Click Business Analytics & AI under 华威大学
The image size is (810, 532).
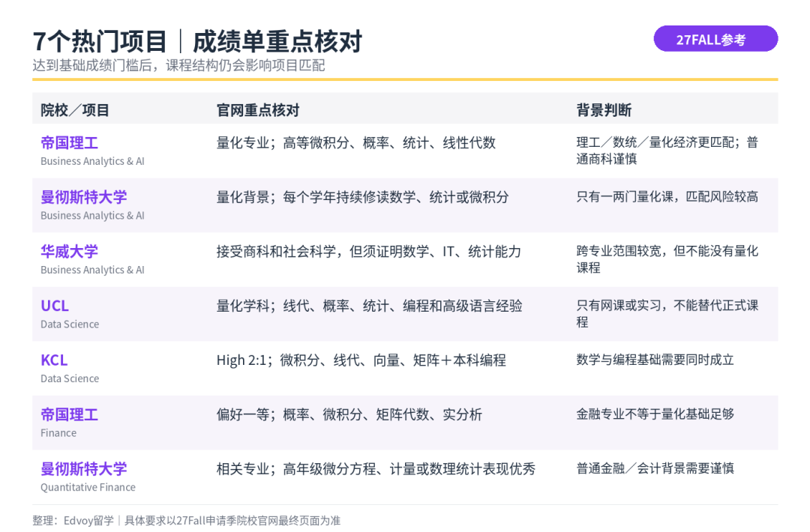[92, 270]
